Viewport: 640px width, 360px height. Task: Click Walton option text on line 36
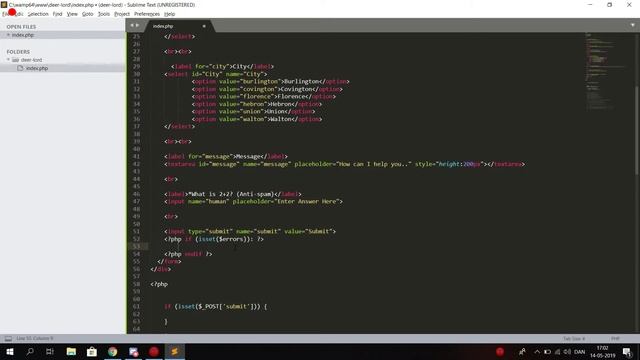(x=281, y=119)
